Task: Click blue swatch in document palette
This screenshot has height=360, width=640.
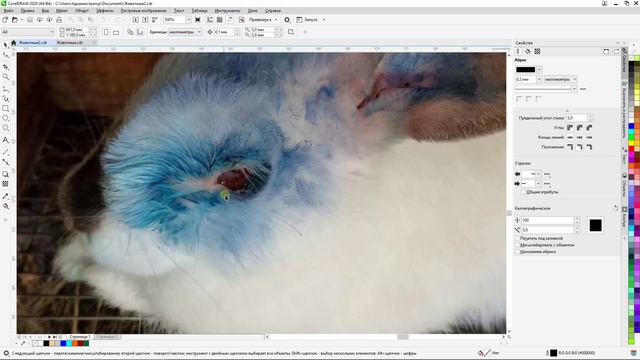Action: click(63, 344)
